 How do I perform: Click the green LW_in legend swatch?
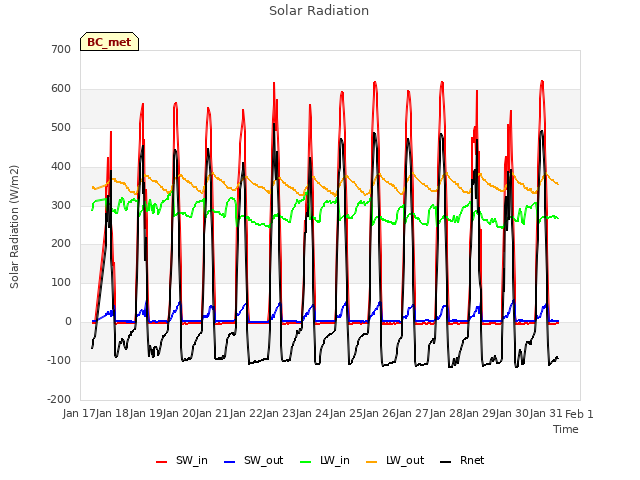pos(306,462)
